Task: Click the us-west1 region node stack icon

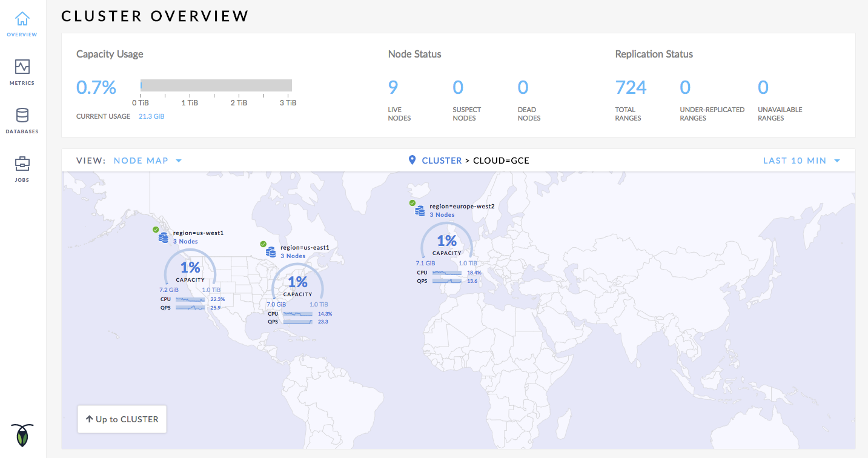Action: pyautogui.click(x=163, y=237)
